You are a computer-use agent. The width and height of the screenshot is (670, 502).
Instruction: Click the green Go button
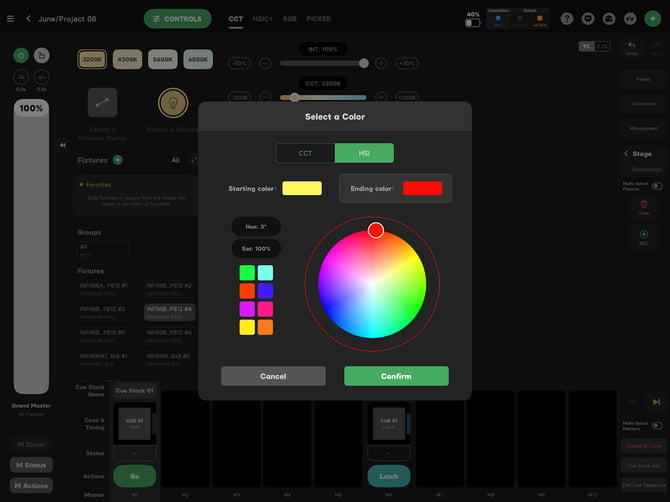tap(135, 476)
